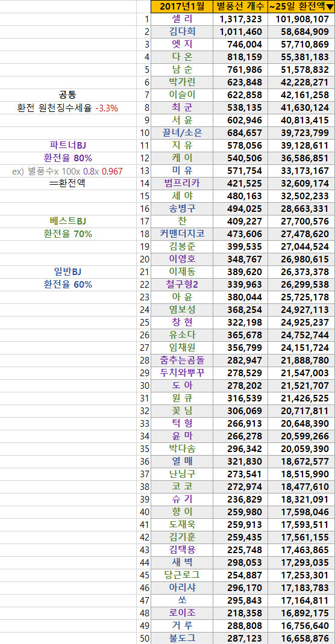Select row number 25 cell
The width and height of the screenshot is (335, 644).
pos(144,323)
